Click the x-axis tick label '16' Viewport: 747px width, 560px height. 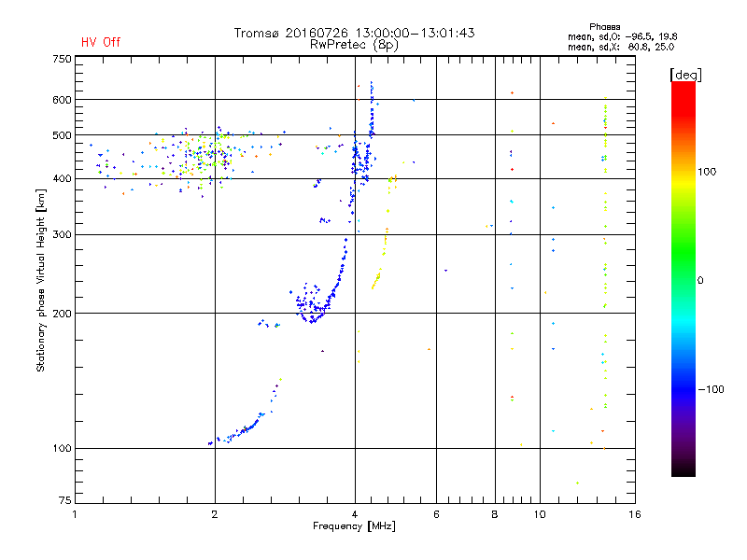pyautogui.click(x=635, y=514)
